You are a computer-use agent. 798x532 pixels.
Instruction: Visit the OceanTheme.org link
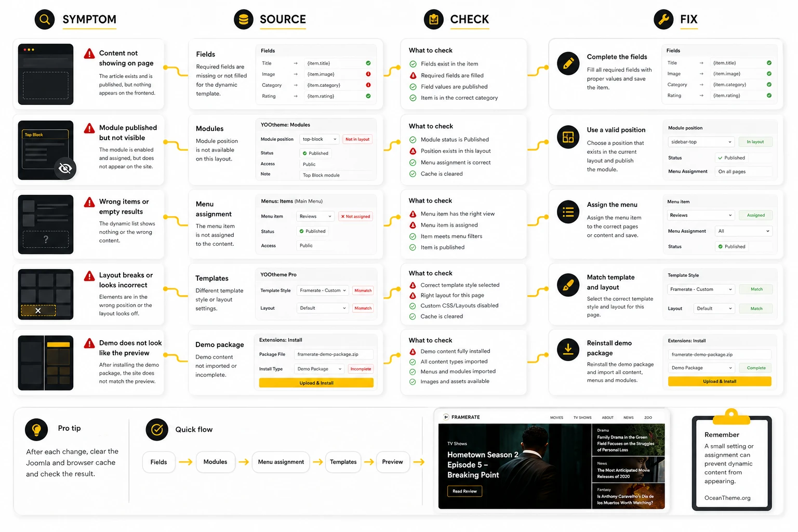click(x=727, y=498)
